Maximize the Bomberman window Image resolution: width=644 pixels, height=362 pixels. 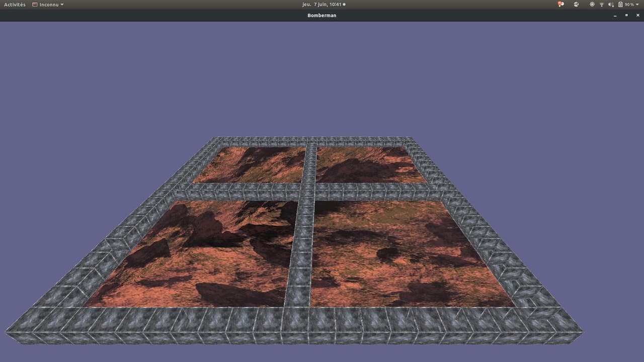626,16
